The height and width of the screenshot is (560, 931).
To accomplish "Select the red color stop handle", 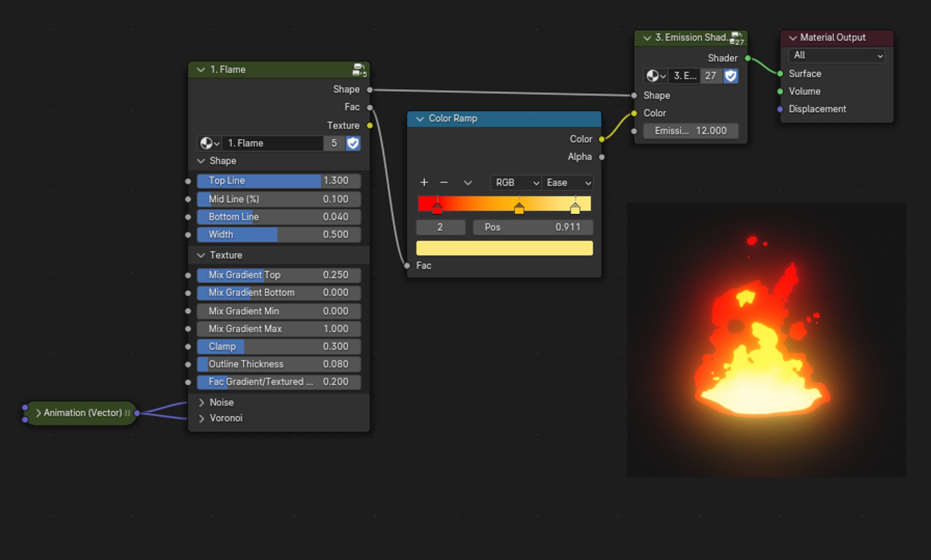I will (x=437, y=208).
